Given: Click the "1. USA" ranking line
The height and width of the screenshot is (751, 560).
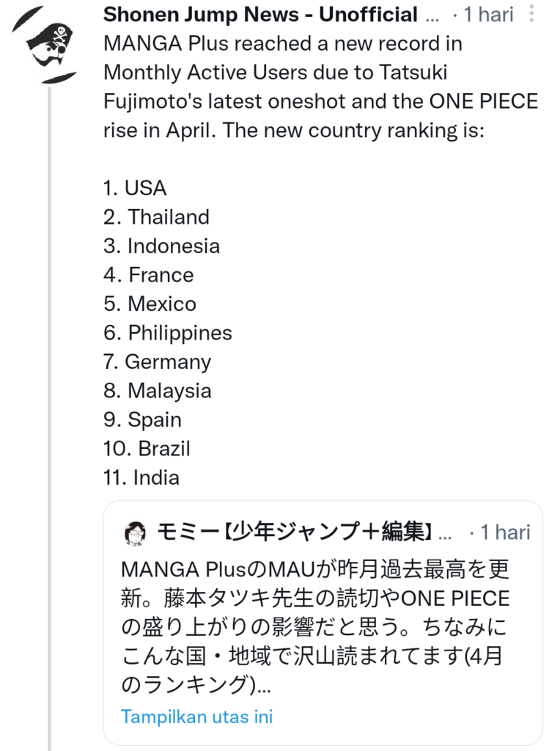Looking at the screenshot, I should (135, 188).
